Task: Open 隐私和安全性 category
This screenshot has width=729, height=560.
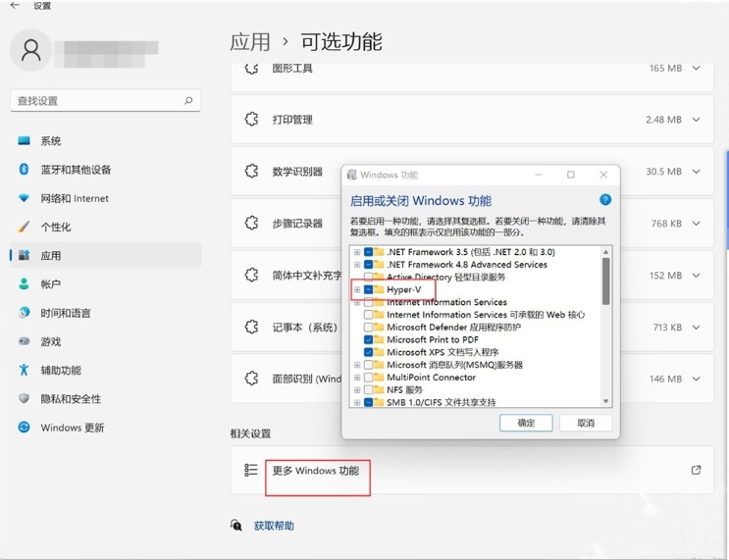Action: click(x=106, y=399)
